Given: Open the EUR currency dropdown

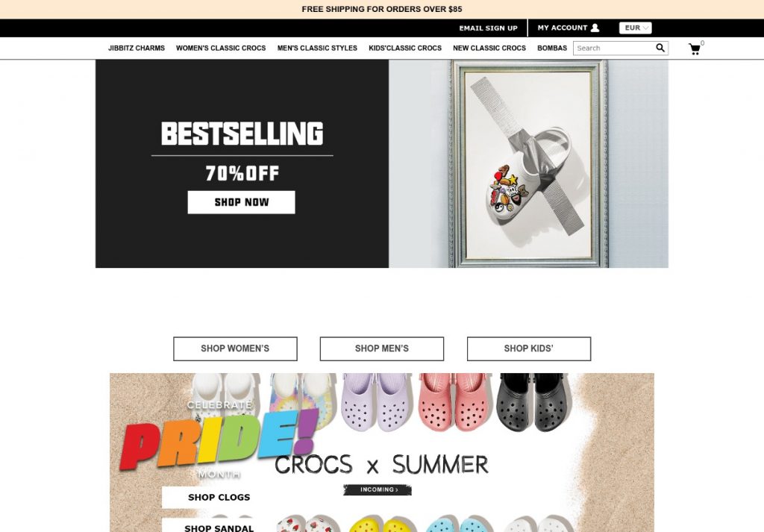Looking at the screenshot, I should pos(636,28).
